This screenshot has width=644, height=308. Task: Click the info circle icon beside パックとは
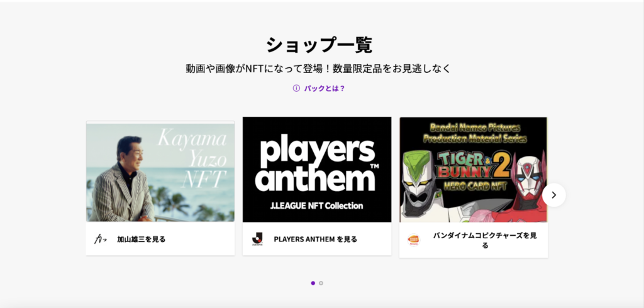tap(296, 88)
